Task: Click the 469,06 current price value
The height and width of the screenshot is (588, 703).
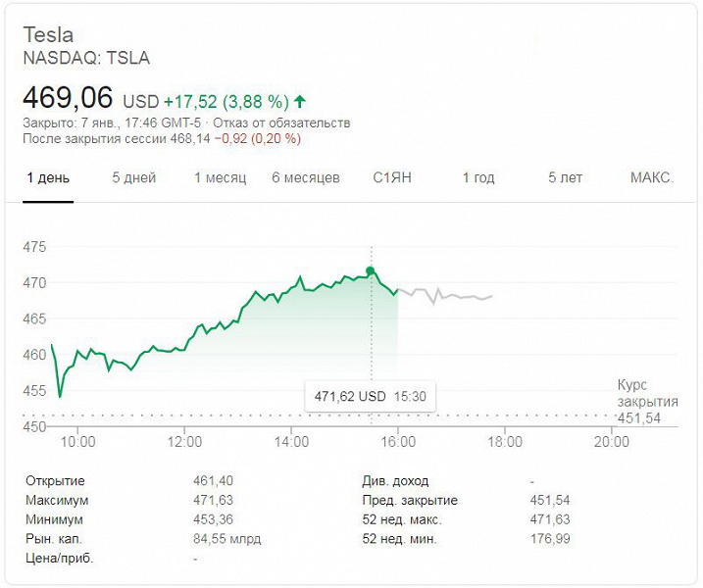Action: click(x=68, y=98)
